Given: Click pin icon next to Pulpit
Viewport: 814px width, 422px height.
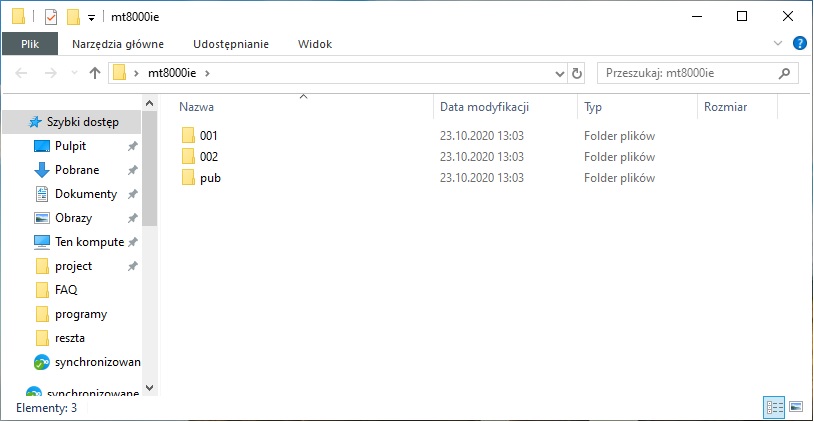Looking at the screenshot, I should click(133, 146).
